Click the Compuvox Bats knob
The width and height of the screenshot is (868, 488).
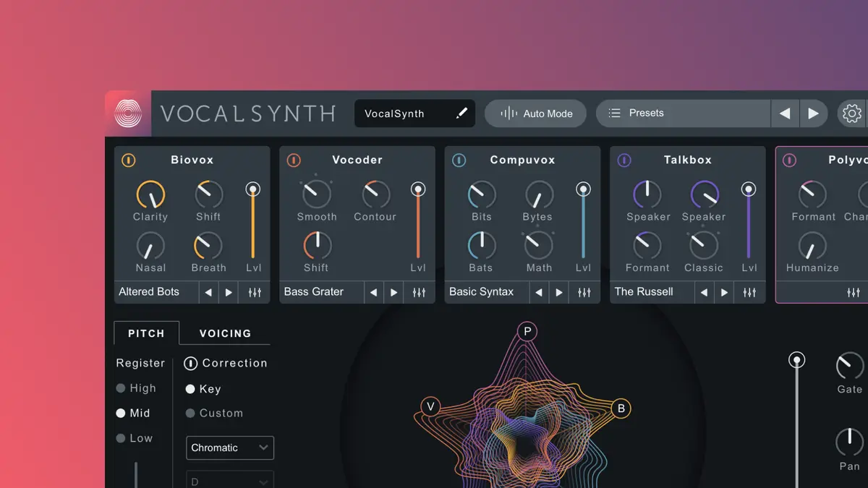pyautogui.click(x=482, y=247)
